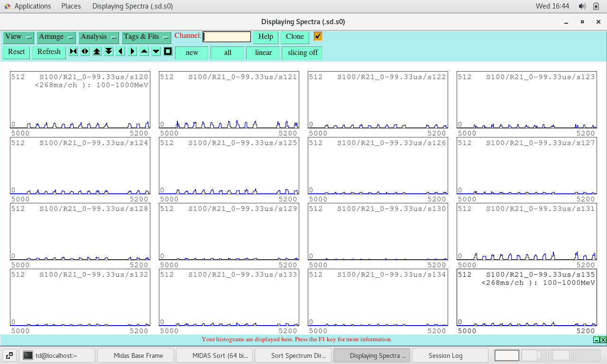607x364 pixels.
Task: Toggle the 'slicing off' button
Action: point(302,53)
